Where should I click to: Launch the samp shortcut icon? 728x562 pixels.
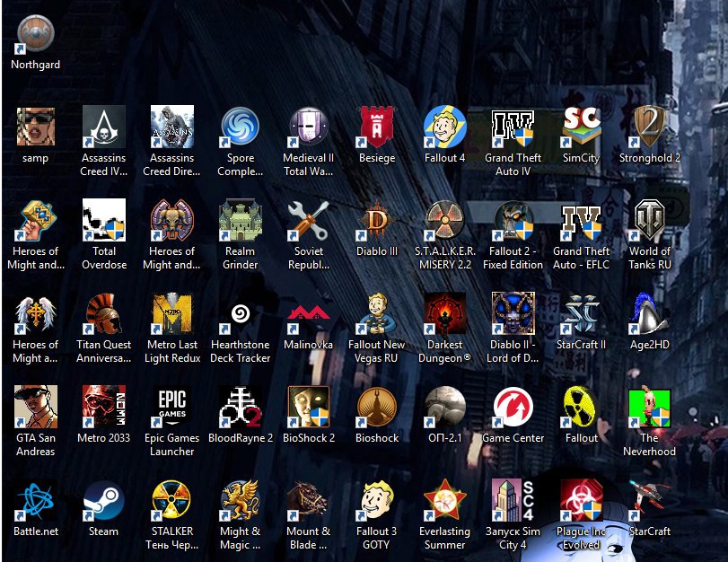(36, 127)
